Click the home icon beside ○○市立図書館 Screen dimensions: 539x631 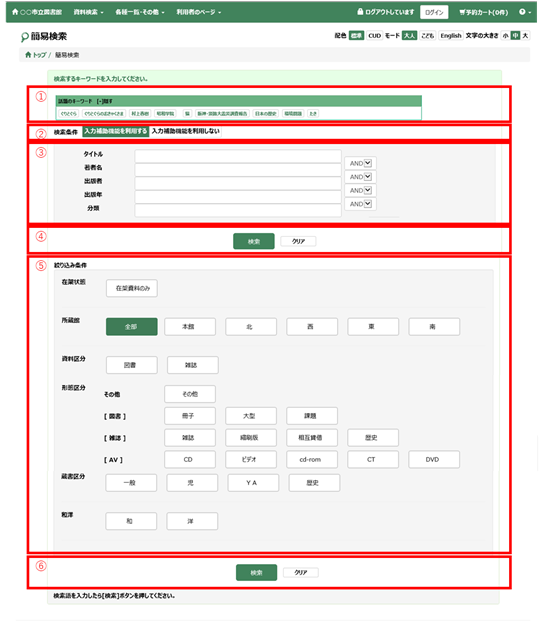(x=15, y=12)
